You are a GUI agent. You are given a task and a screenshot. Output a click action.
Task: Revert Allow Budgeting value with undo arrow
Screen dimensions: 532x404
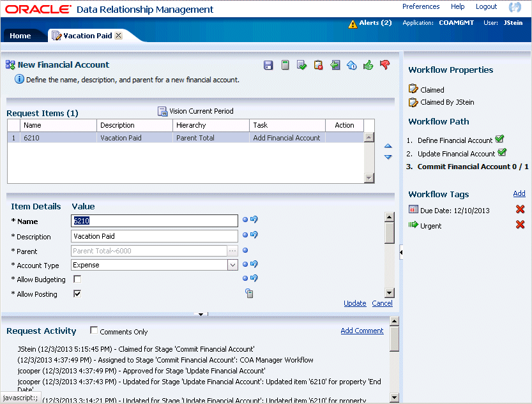254,278
